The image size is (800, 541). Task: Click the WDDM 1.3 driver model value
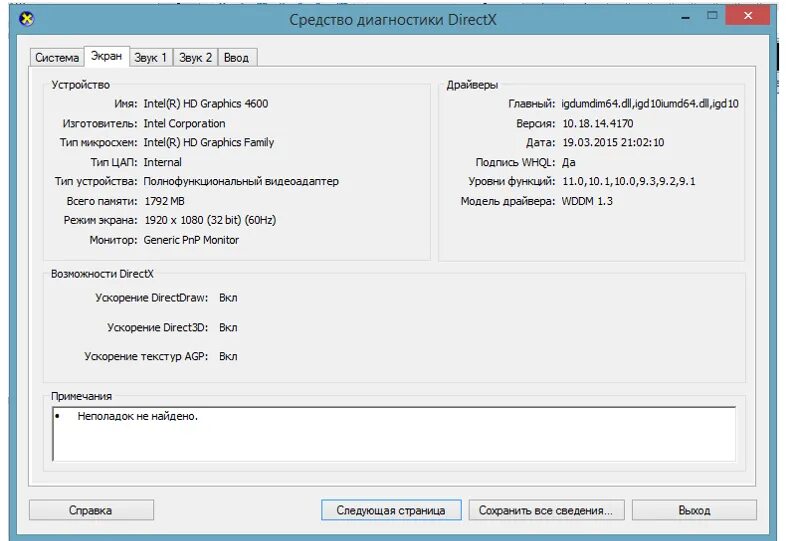point(587,201)
